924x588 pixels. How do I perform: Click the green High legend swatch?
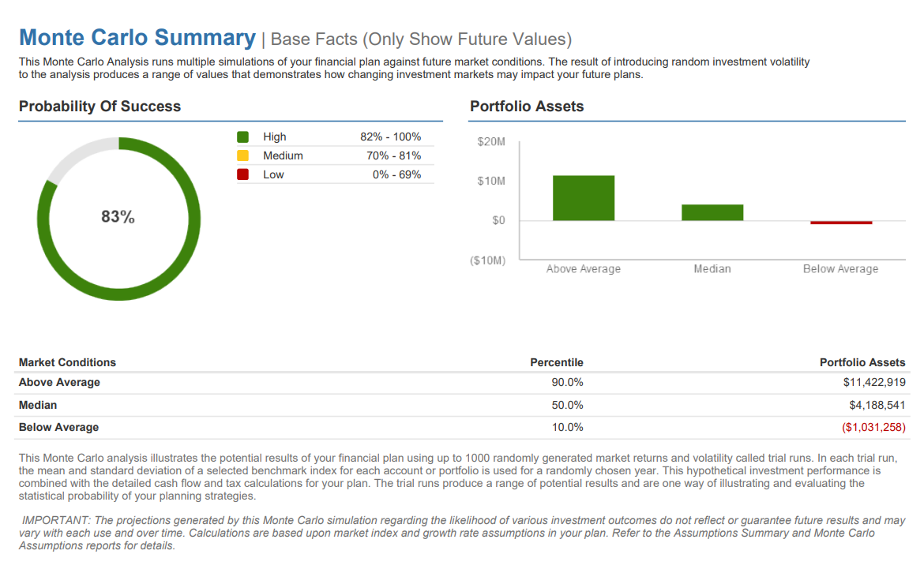click(x=243, y=137)
